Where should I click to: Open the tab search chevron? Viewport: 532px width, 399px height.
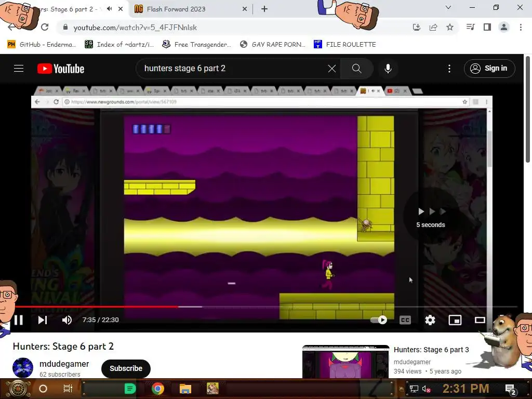click(x=448, y=7)
